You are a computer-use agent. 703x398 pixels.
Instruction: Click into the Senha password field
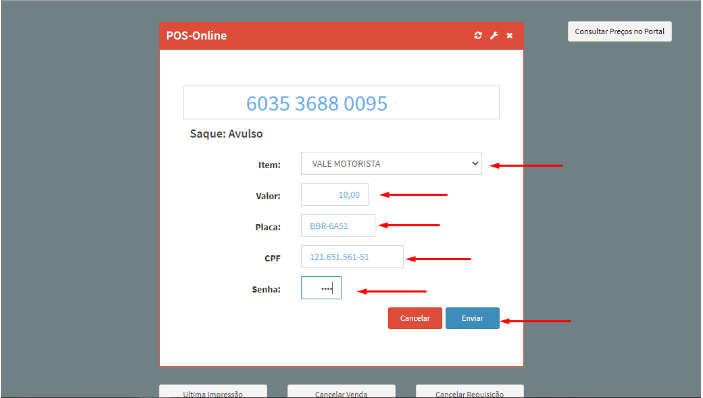click(x=321, y=288)
